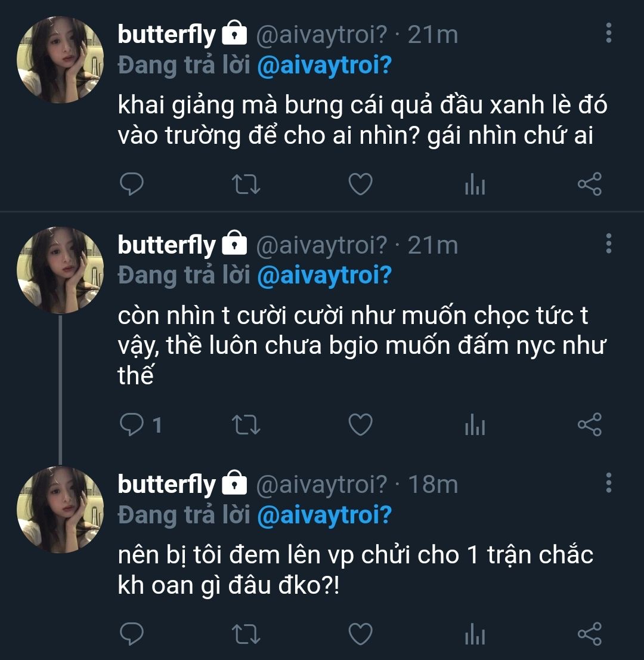644x660 pixels.
Task: Like the first tweet about 'đầu xanh lè'
Action: (x=360, y=186)
